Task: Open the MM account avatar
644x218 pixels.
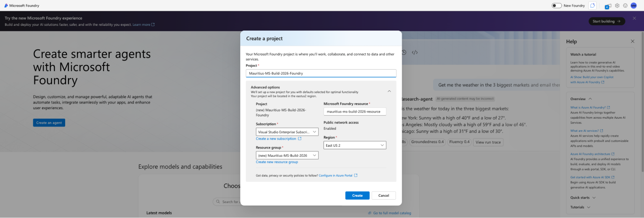Action: (x=634, y=5)
